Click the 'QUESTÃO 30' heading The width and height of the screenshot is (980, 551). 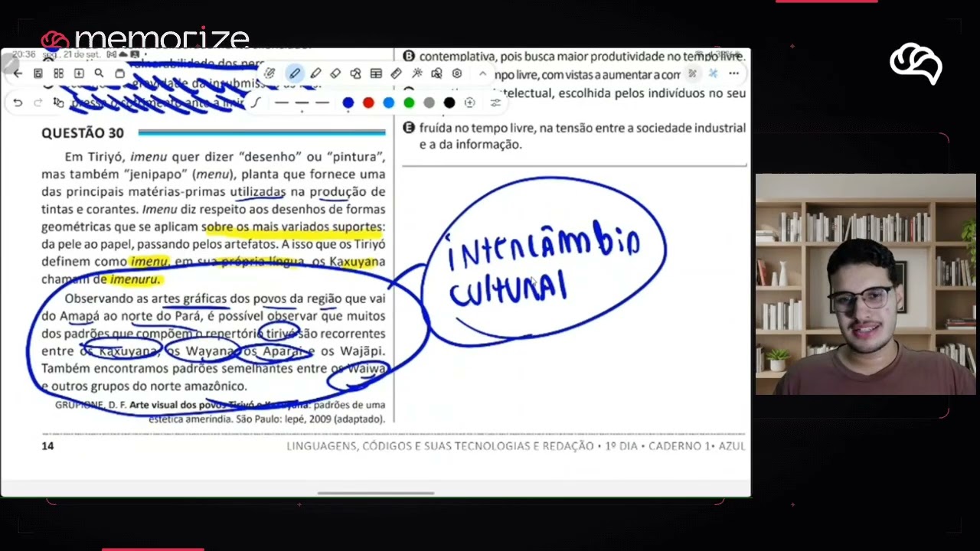[x=82, y=133]
